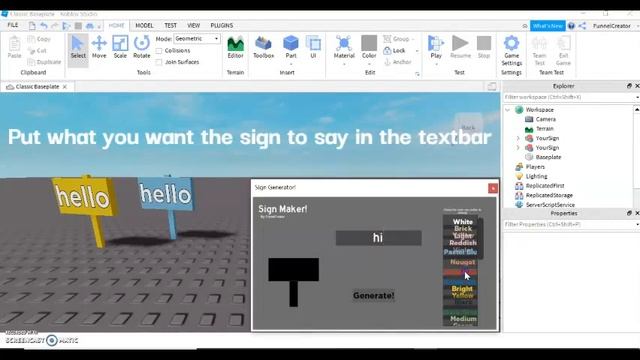Click the Stop test button
This screenshot has width=640, height=360.
484,48
